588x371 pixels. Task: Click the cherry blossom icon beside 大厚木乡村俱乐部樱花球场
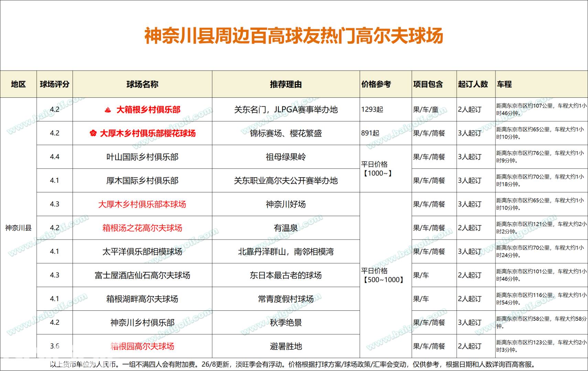(x=93, y=133)
